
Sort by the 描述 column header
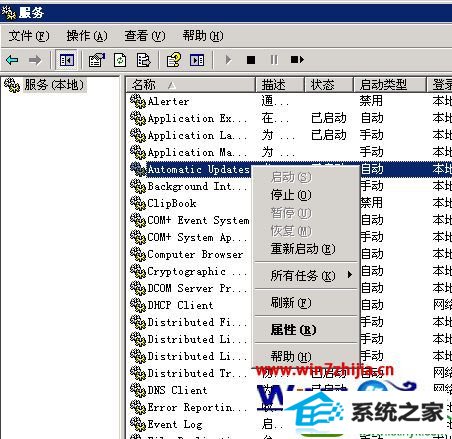click(280, 85)
